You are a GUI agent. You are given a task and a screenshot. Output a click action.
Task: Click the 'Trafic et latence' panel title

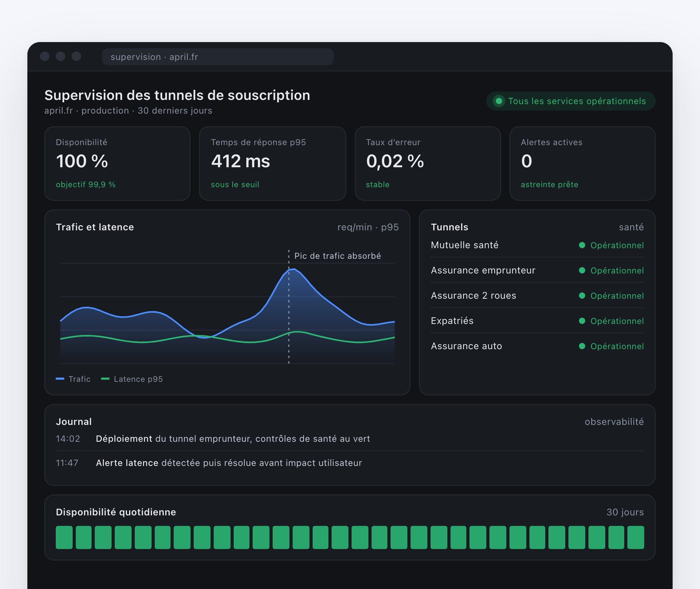(95, 227)
